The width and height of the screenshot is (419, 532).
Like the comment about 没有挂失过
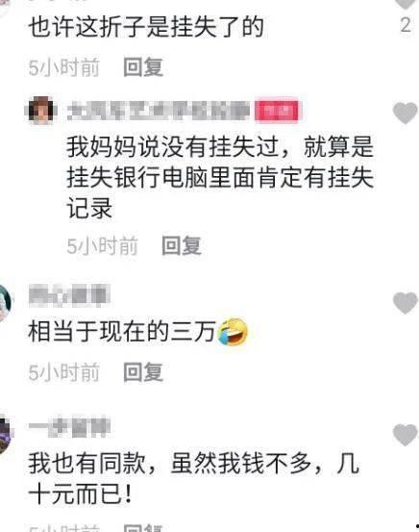(x=405, y=113)
